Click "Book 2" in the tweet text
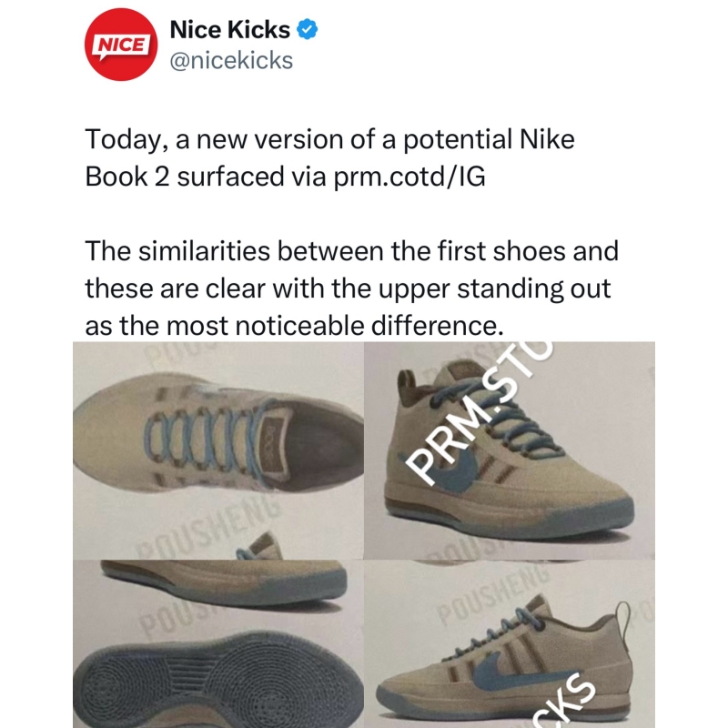728x728 pixels. coord(127,177)
